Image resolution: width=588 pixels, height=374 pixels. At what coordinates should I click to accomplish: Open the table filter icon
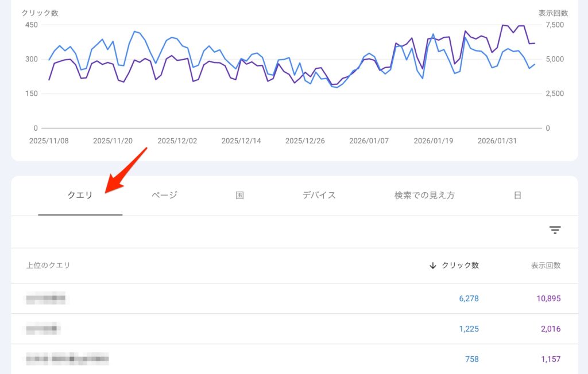(x=555, y=230)
